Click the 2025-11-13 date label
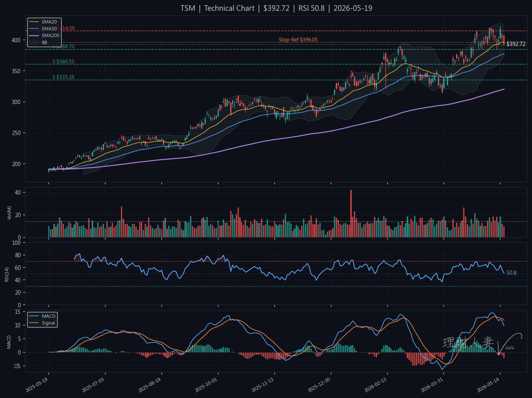532x398 pixels. (x=263, y=385)
